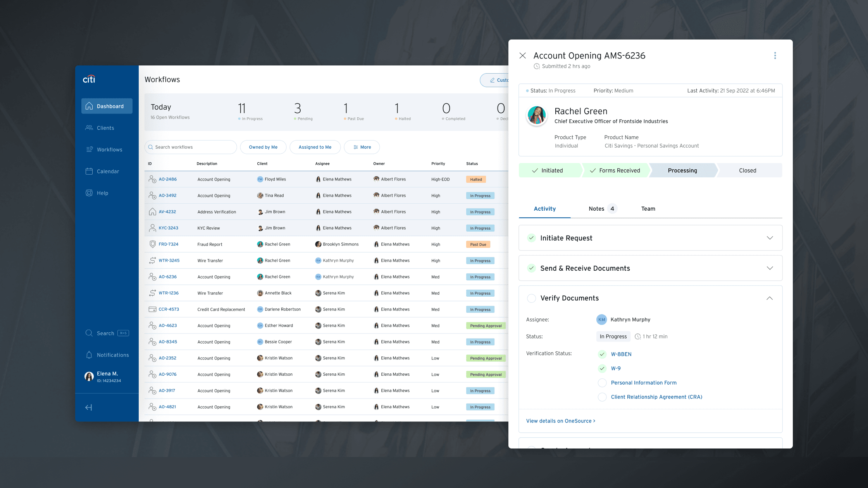
Task: Switch to the Team tab
Action: point(648,209)
